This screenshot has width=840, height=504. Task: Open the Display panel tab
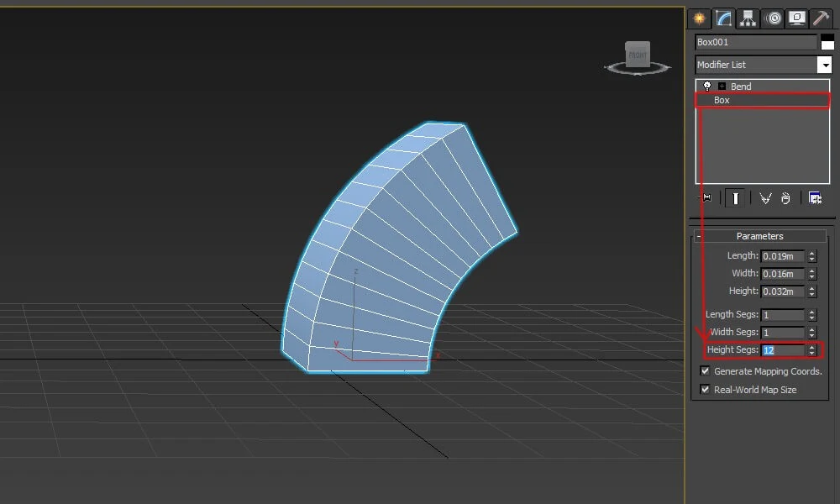coord(797,18)
